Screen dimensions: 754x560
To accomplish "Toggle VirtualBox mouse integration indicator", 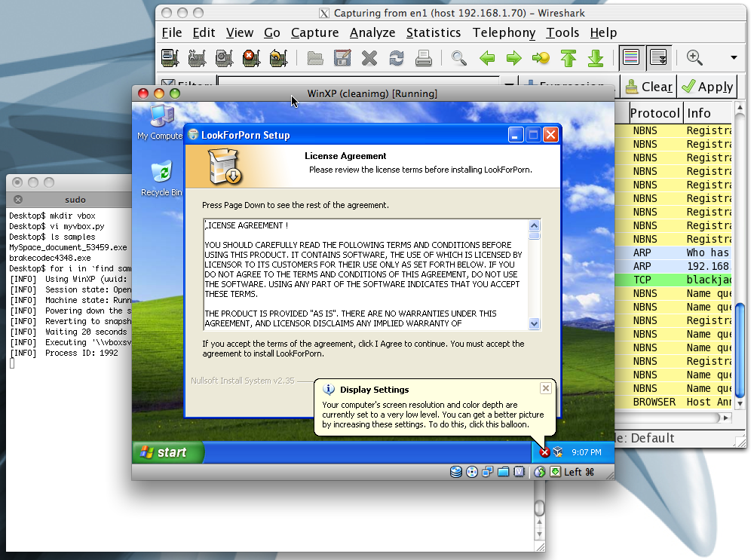I will click(540, 472).
